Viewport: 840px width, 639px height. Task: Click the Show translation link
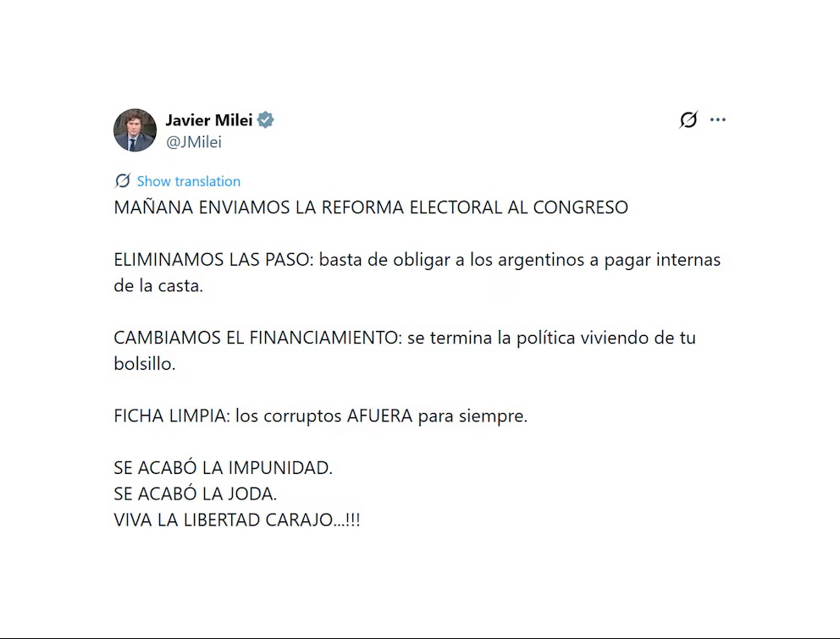tap(188, 180)
